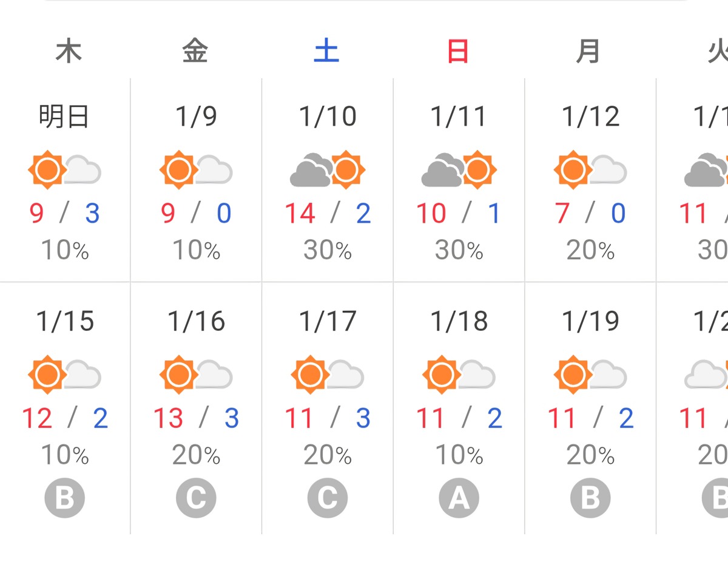Select the 土 (Saturday) column header
The width and height of the screenshot is (728, 567).
pos(326,52)
